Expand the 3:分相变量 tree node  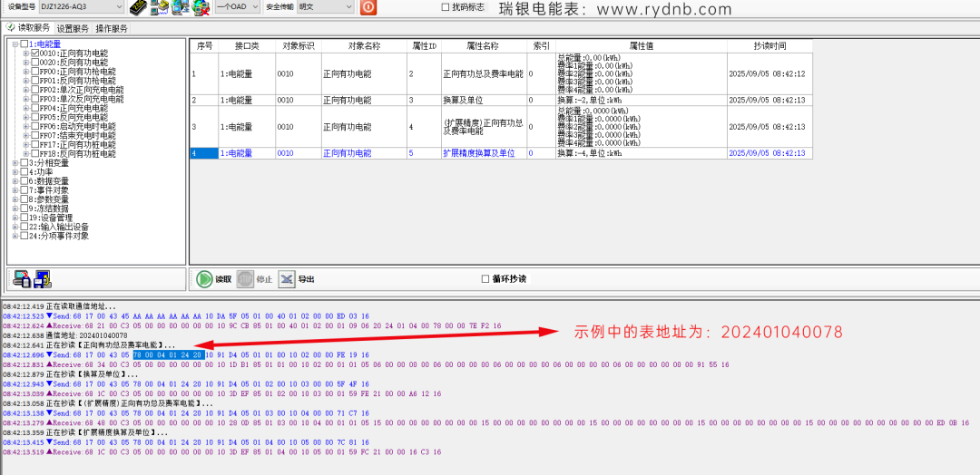click(x=15, y=163)
